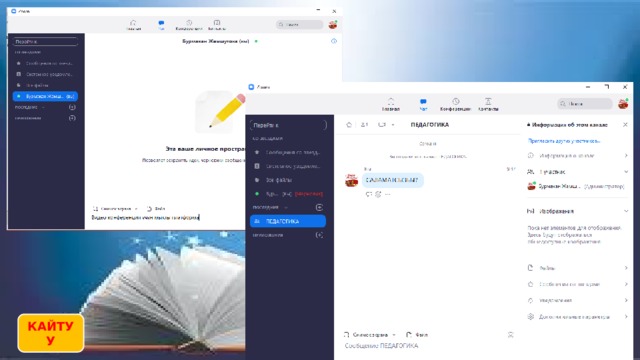Click the search field in front Zoom window
This screenshot has height=360, width=640.
pyautogui.click(x=584, y=104)
